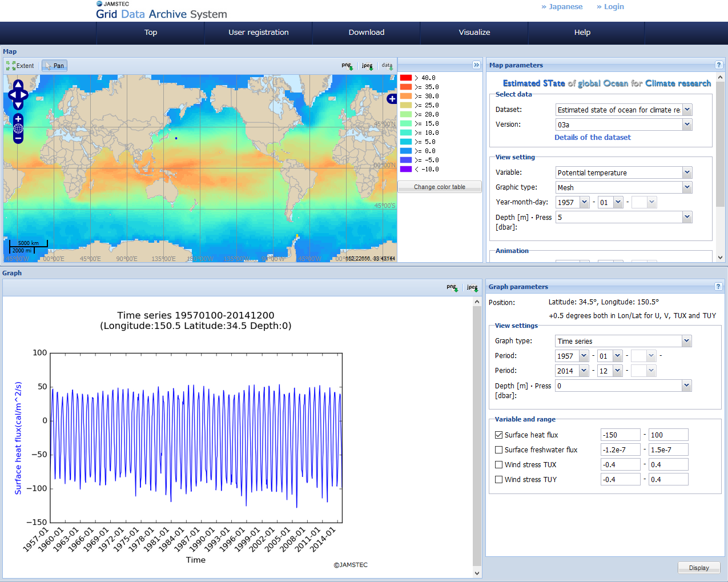Screen dimensions: 728x582
Task: Open the layer switcher plus icon on the map
Action: 392,99
